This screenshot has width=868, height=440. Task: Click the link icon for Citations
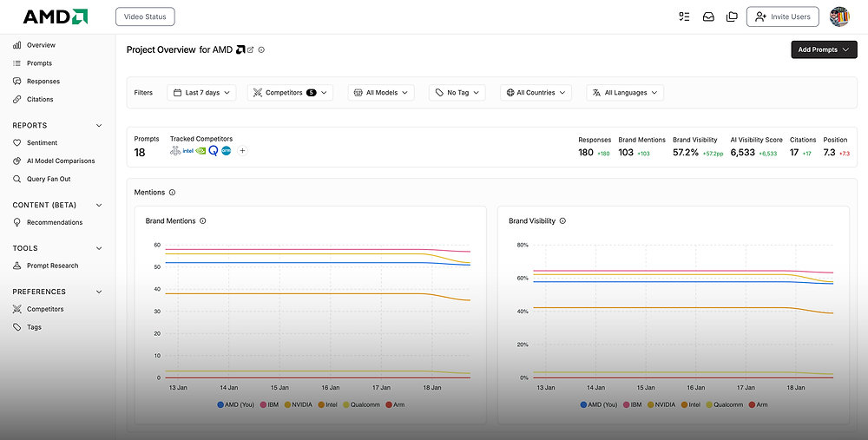(17, 99)
